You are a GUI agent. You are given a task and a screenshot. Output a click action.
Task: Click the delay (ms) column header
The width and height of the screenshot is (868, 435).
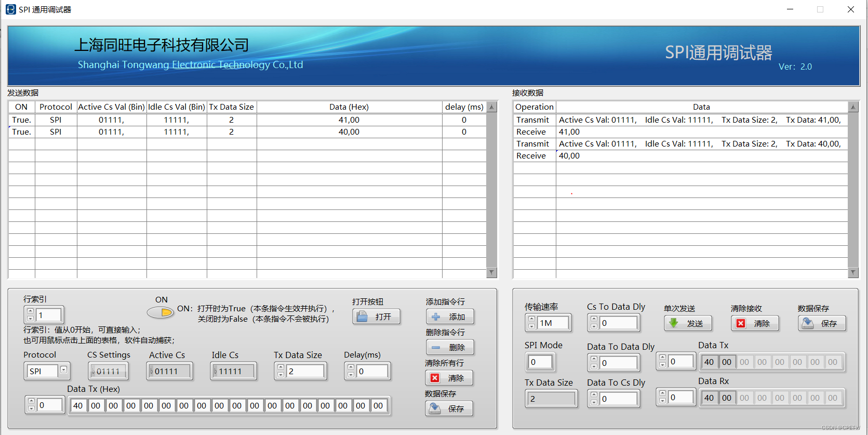464,107
